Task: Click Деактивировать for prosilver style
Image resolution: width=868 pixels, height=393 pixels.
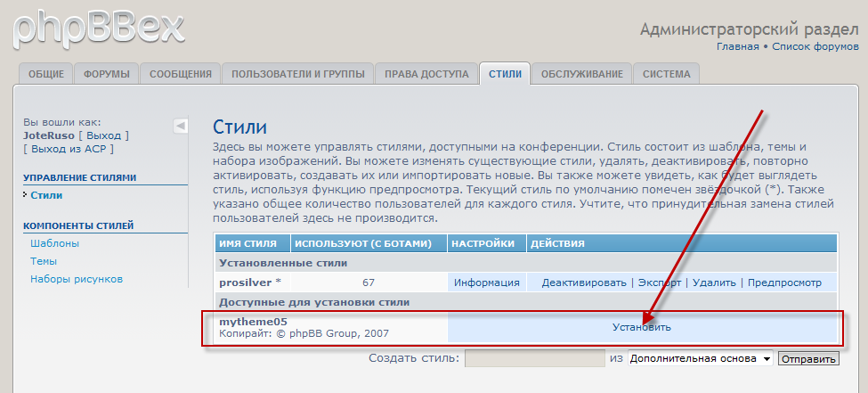Action: [584, 282]
